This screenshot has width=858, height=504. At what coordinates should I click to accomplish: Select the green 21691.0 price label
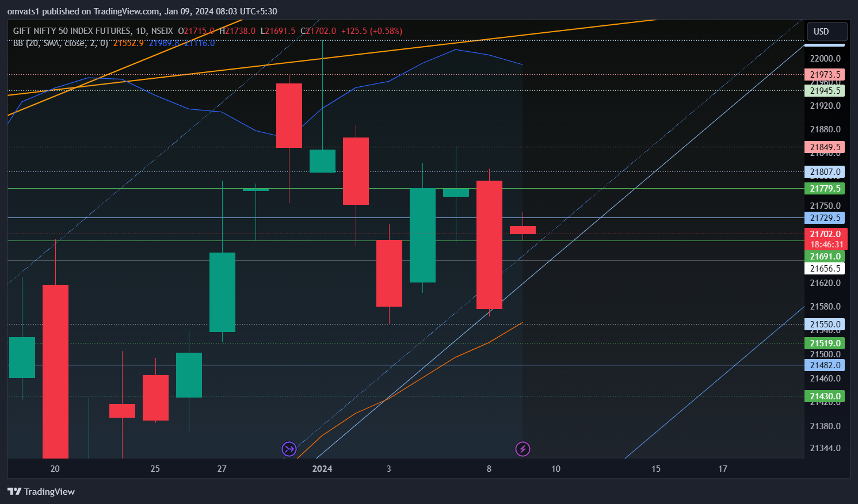[x=825, y=257]
